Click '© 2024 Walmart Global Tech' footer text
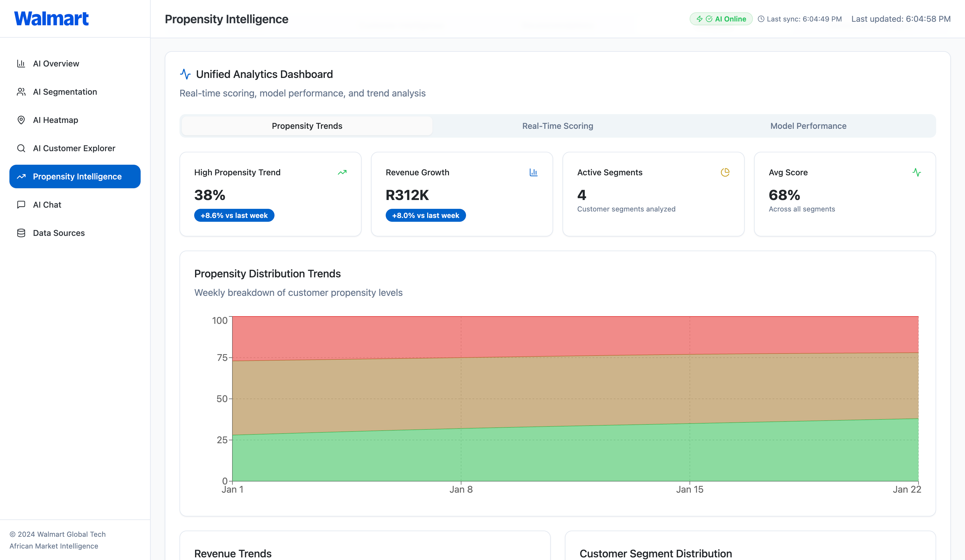 57,534
